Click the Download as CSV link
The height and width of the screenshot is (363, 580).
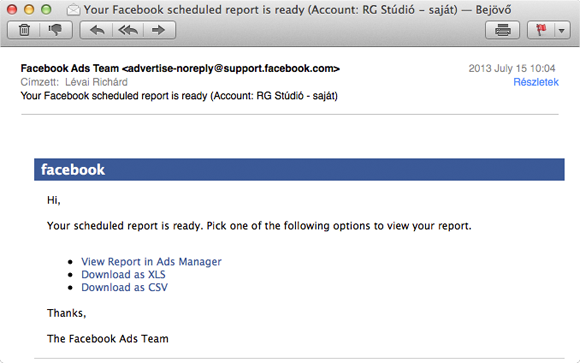pyautogui.click(x=124, y=288)
